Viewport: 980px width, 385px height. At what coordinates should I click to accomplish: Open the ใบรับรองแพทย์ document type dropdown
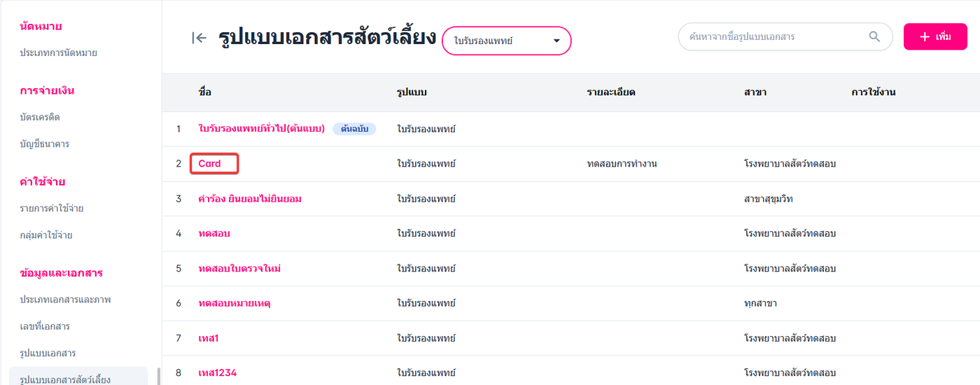[507, 41]
